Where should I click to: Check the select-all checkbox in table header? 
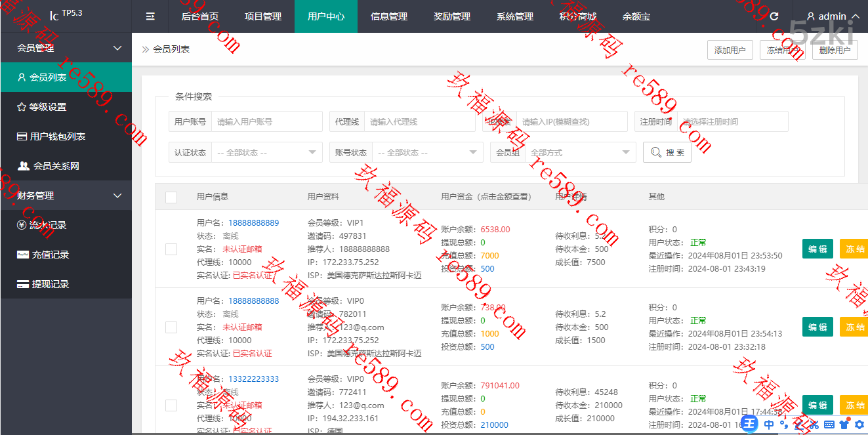(x=171, y=197)
